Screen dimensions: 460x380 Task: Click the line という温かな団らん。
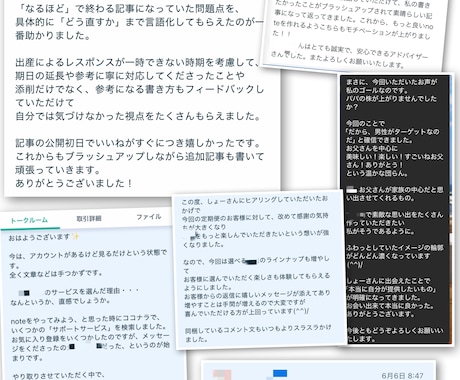click(377, 173)
